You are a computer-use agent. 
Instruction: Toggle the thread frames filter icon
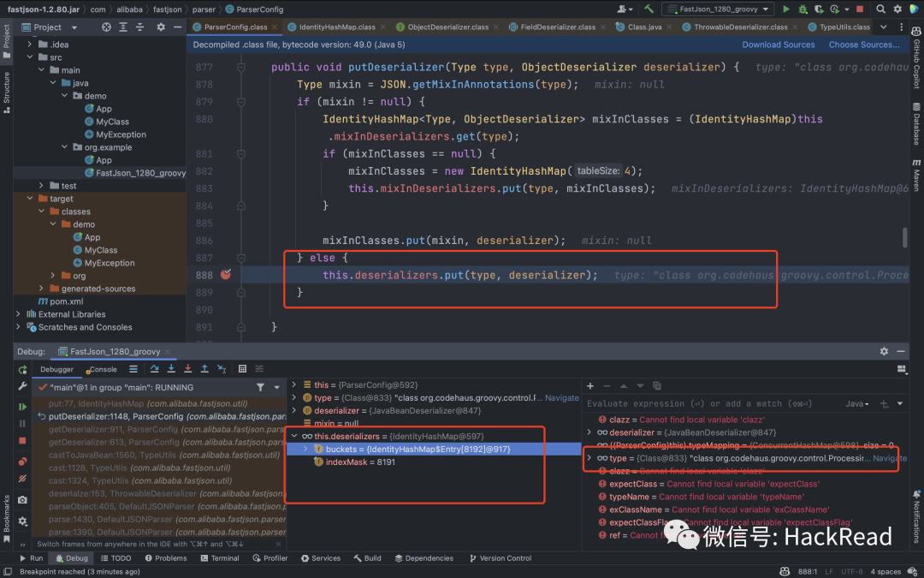[x=260, y=387]
